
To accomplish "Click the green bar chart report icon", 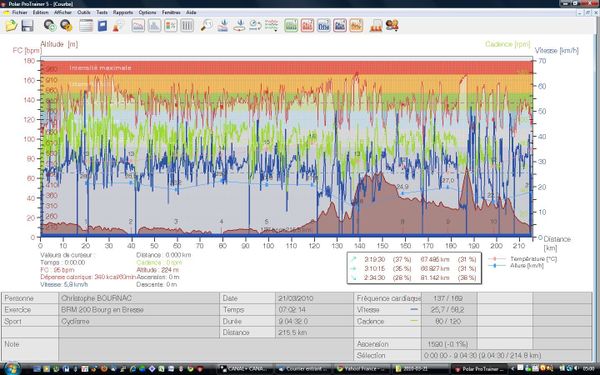I will [x=291, y=26].
